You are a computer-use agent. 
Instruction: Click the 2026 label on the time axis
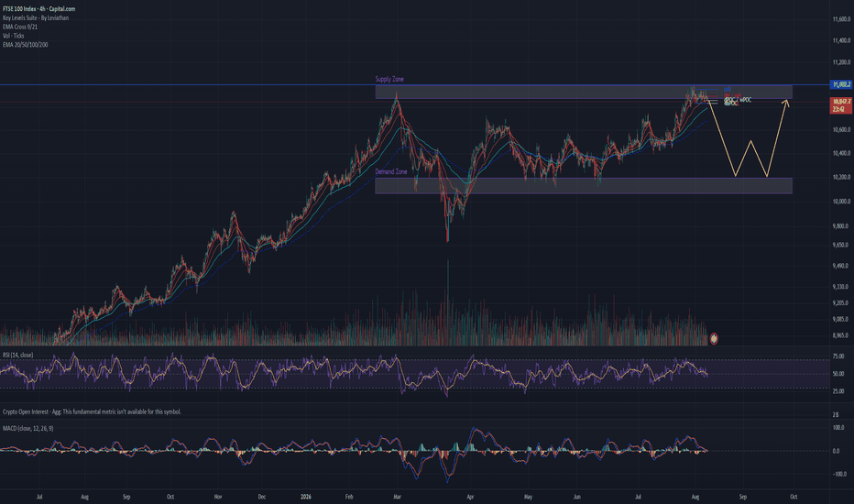click(x=306, y=497)
